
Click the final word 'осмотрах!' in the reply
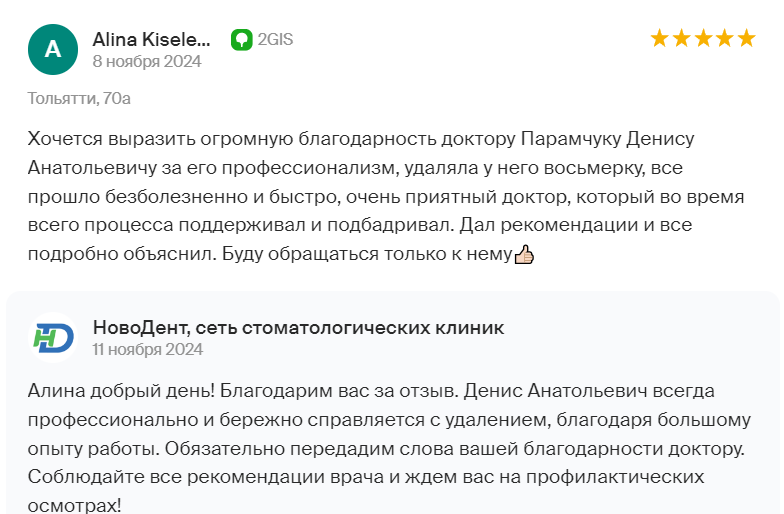pos(74,505)
